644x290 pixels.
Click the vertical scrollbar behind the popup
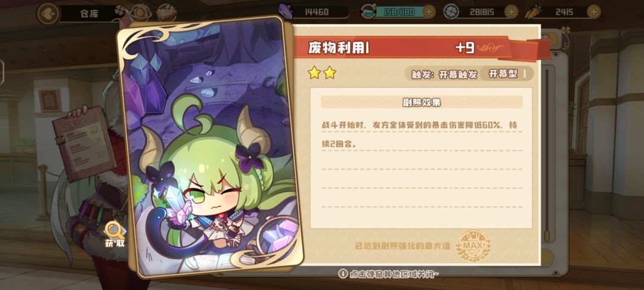point(547,155)
